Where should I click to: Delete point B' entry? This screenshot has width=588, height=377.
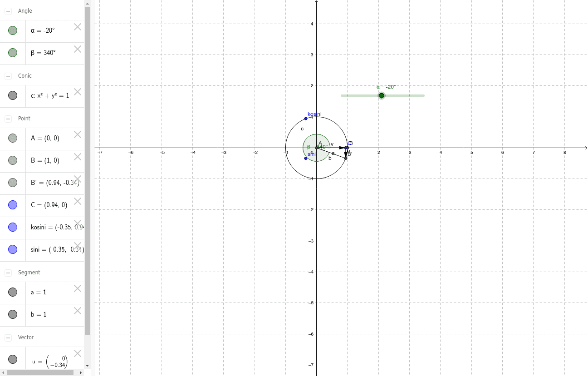tap(78, 179)
